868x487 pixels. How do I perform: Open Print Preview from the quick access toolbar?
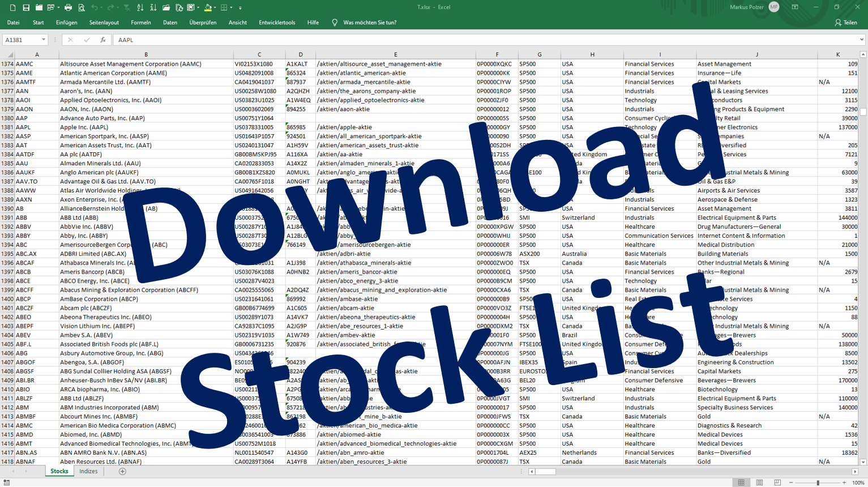[x=82, y=7]
